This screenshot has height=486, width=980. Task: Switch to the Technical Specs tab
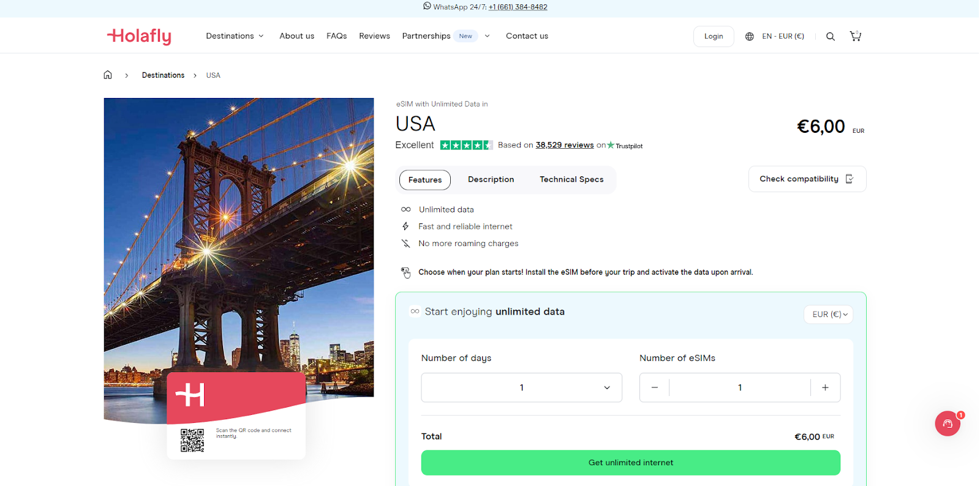pyautogui.click(x=571, y=179)
